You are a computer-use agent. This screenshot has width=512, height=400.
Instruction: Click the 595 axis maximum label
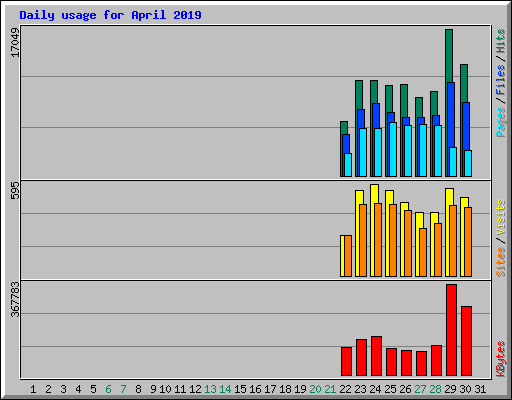pos(15,190)
